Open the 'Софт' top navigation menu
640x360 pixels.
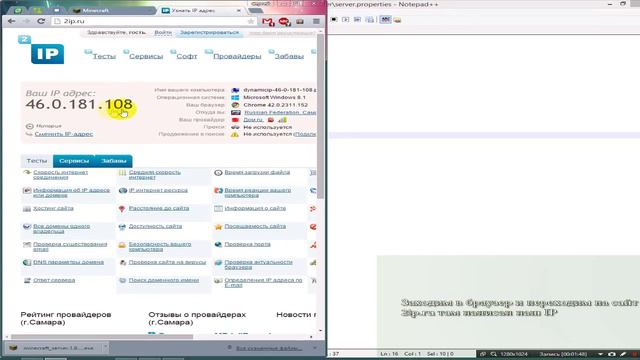[187, 56]
